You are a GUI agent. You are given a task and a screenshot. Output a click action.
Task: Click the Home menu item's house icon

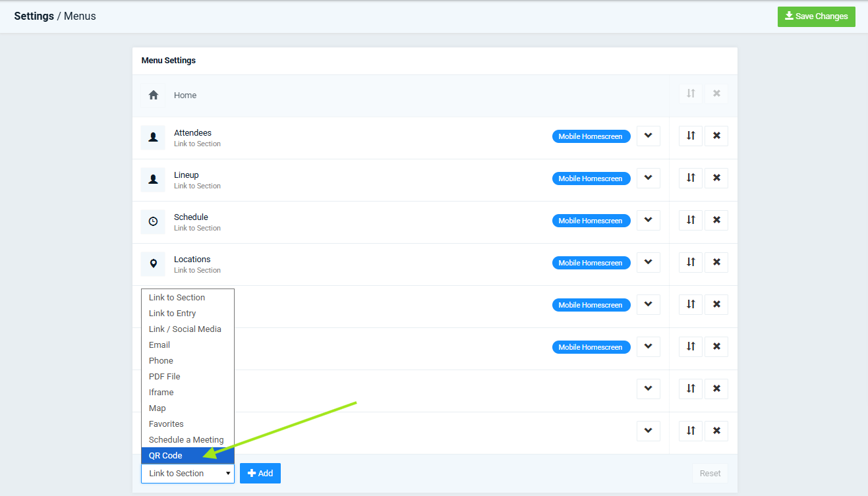[x=154, y=96]
